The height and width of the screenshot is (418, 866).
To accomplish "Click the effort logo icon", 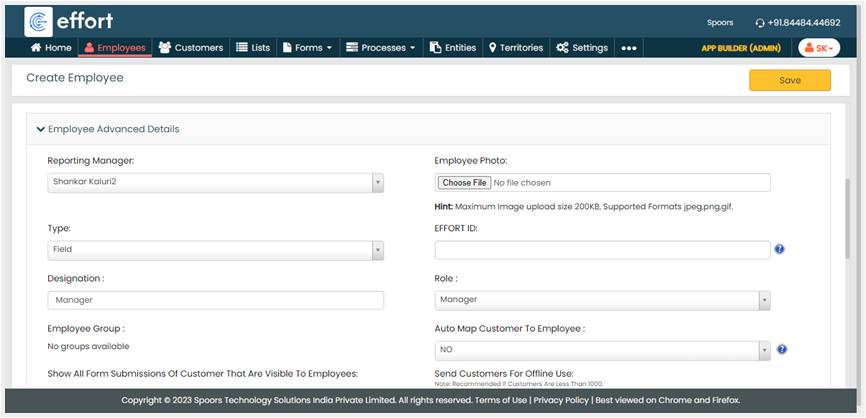I will point(39,21).
